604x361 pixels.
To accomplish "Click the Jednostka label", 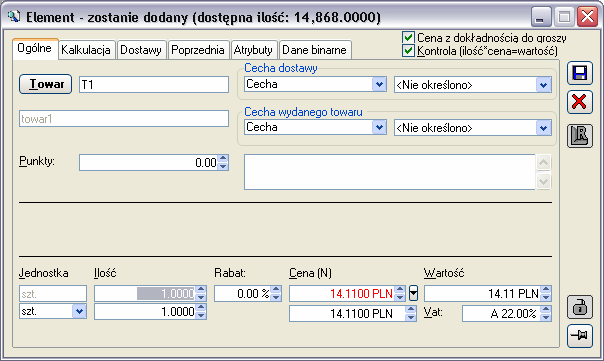I will pos(44,273).
